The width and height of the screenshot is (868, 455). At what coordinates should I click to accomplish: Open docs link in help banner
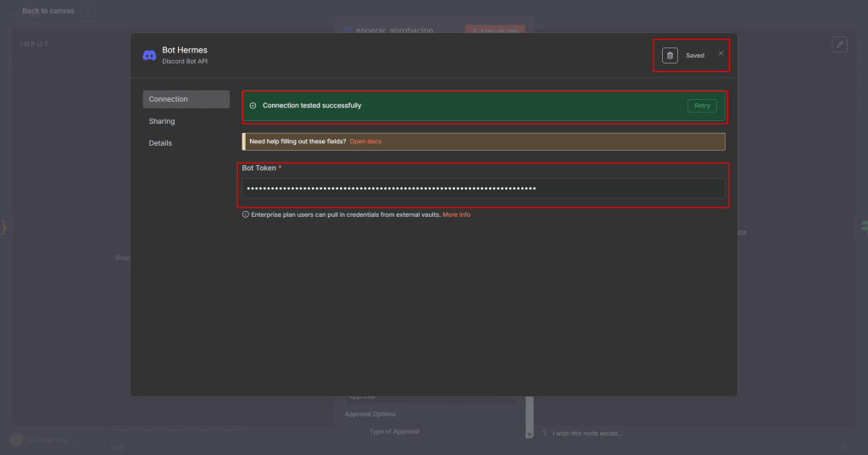pos(365,141)
